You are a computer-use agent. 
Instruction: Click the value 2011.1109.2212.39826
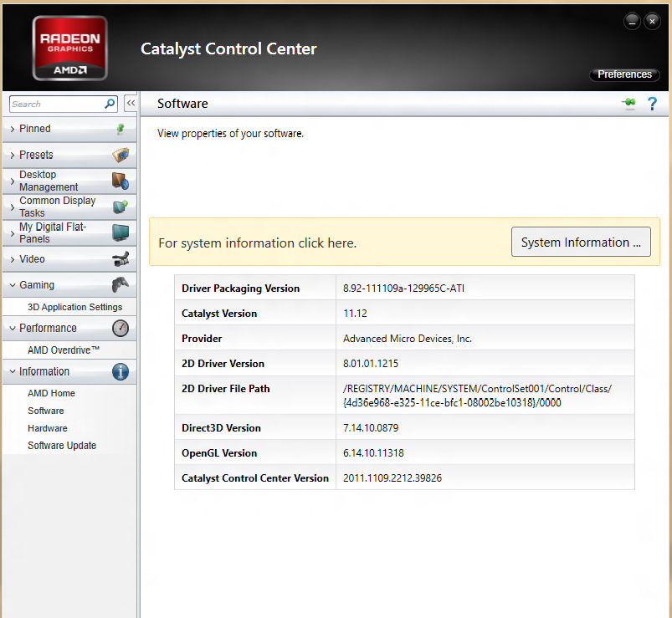tap(392, 478)
